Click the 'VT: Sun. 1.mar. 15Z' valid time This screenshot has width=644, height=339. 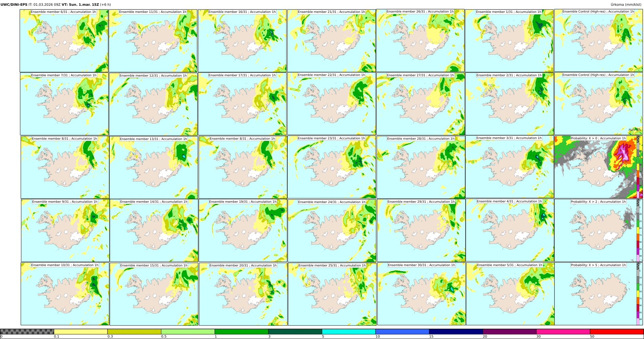[x=80, y=5]
